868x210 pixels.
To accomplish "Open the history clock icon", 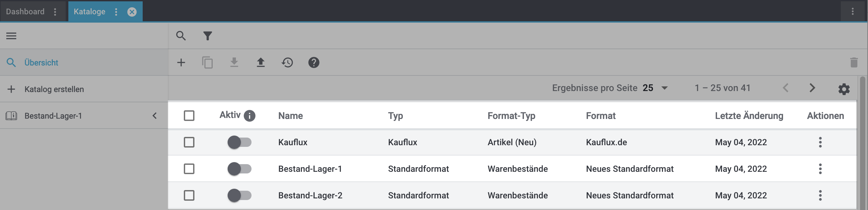I will coord(287,62).
